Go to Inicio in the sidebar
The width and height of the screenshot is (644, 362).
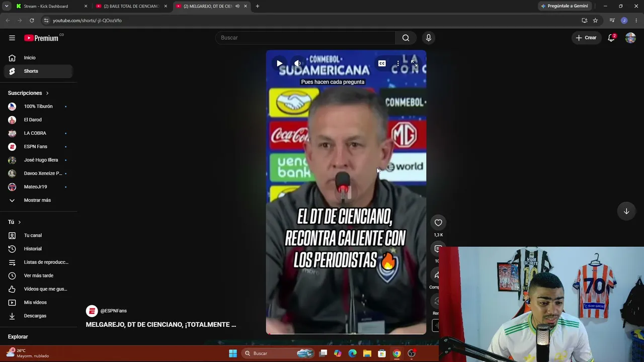coord(38,58)
